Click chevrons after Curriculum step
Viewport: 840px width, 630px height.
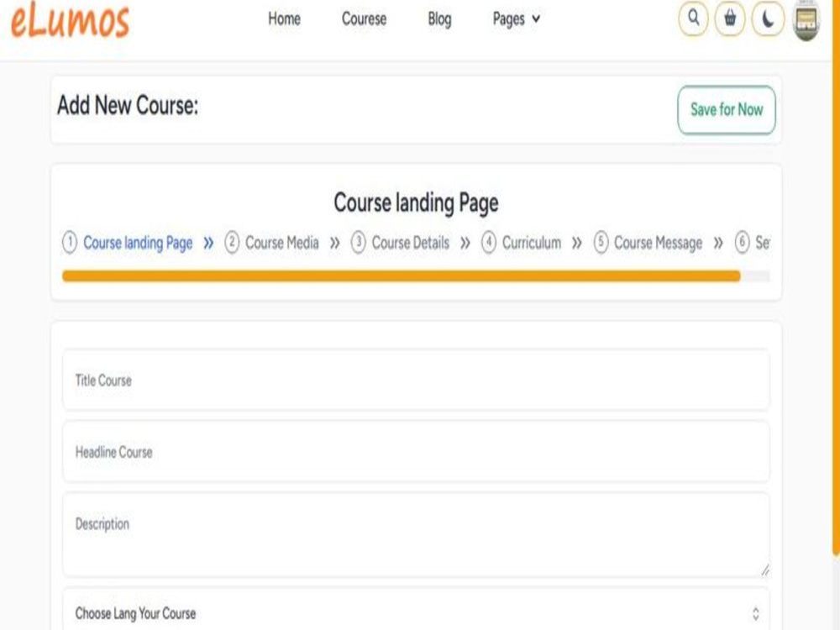tap(577, 244)
